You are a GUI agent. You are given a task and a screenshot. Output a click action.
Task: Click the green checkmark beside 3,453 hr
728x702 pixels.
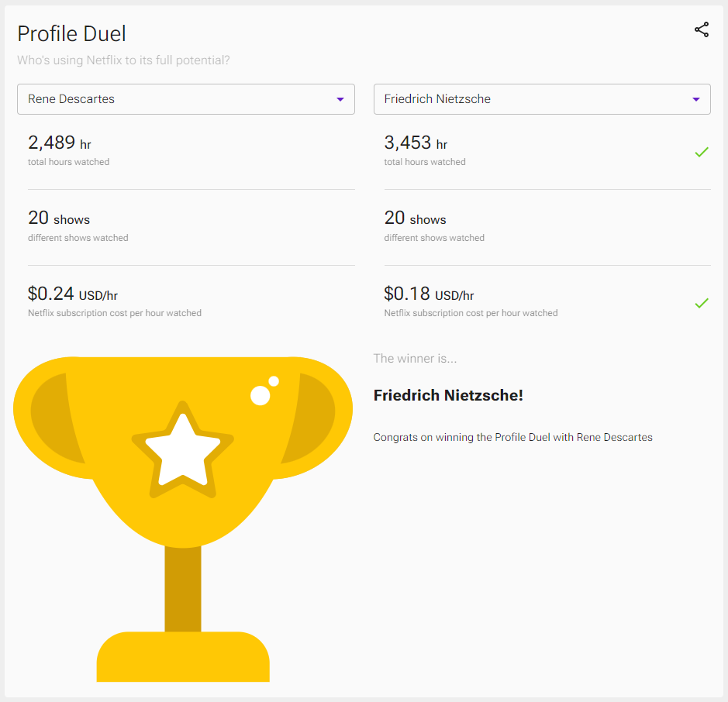pos(702,152)
